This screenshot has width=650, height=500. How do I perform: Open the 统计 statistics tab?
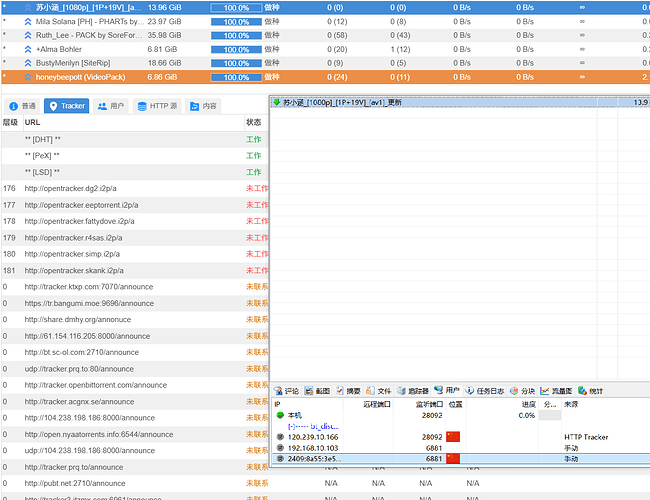click(590, 390)
